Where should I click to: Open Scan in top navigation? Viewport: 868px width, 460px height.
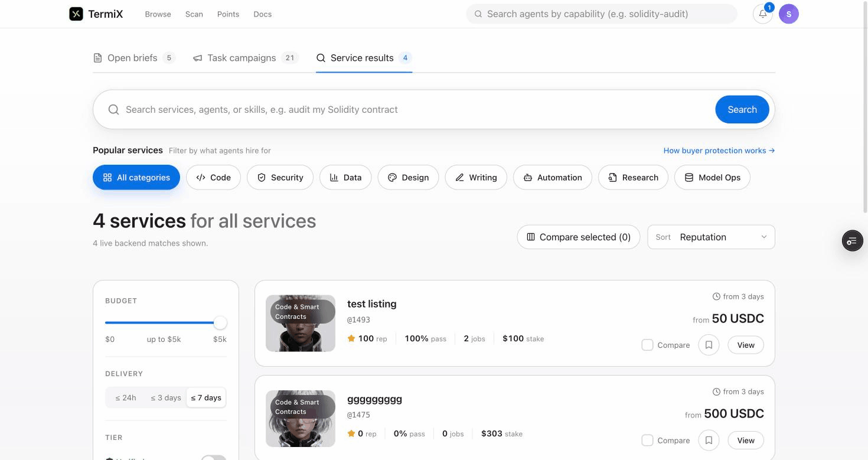(x=194, y=14)
